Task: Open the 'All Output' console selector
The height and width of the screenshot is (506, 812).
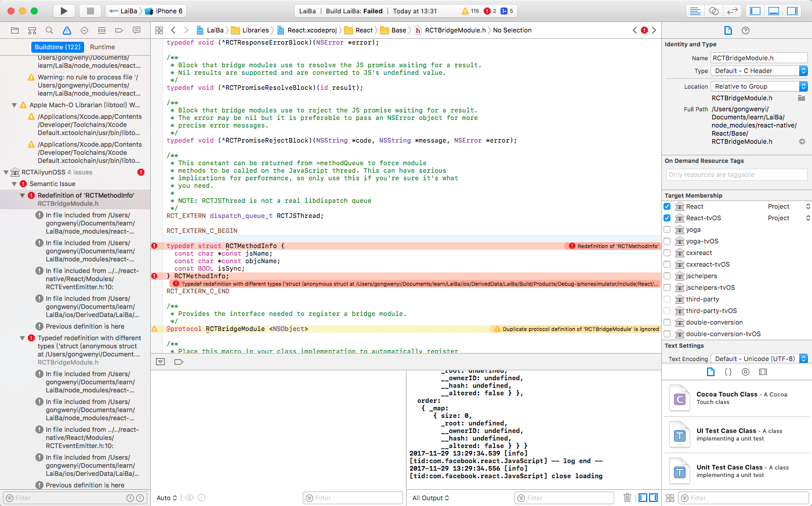Action: pyautogui.click(x=430, y=498)
